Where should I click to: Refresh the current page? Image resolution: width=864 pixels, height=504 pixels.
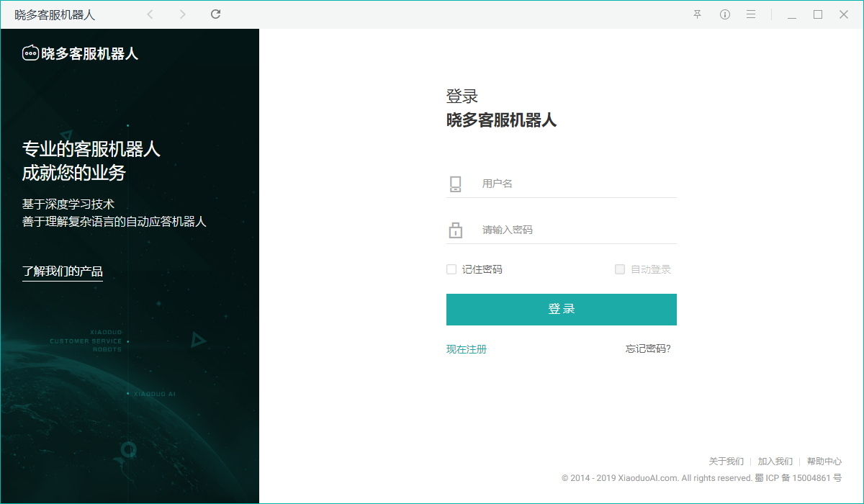215,14
